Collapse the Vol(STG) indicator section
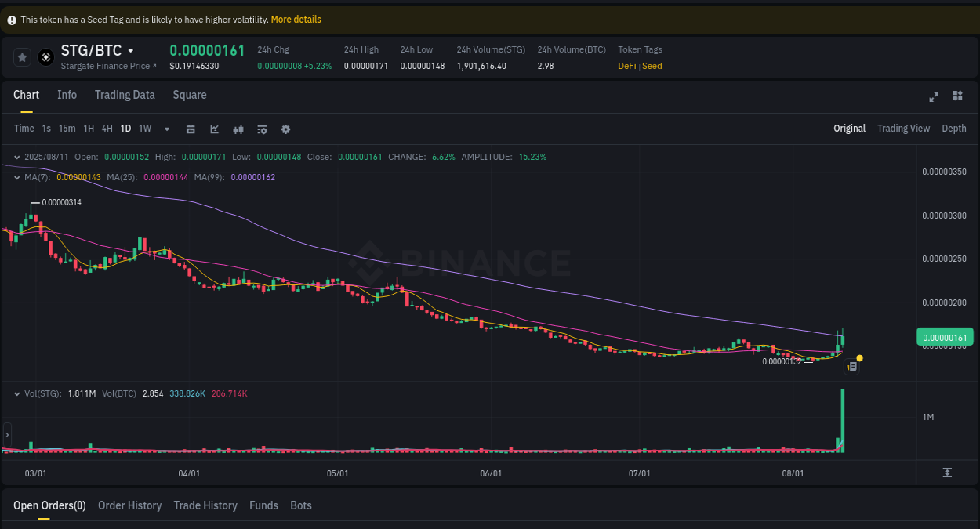The image size is (980, 529). pyautogui.click(x=16, y=393)
